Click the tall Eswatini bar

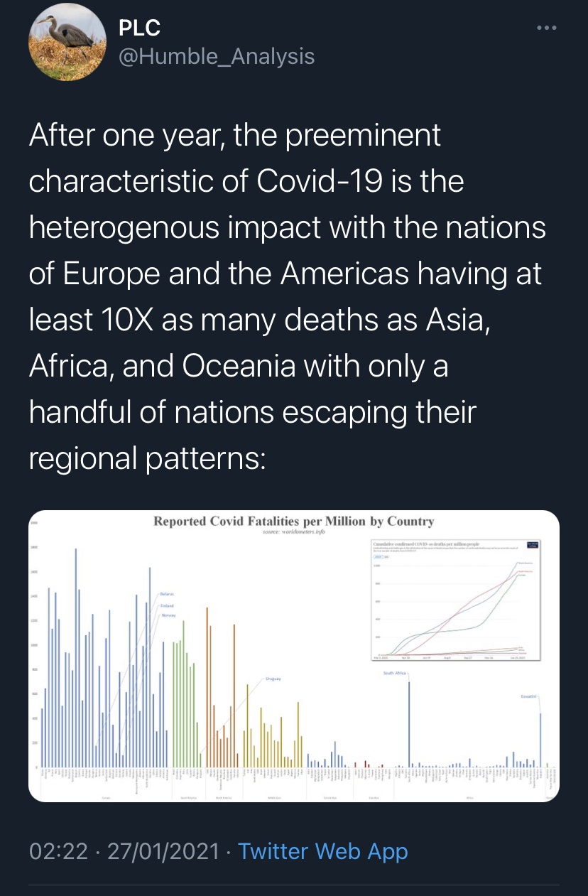(540, 739)
